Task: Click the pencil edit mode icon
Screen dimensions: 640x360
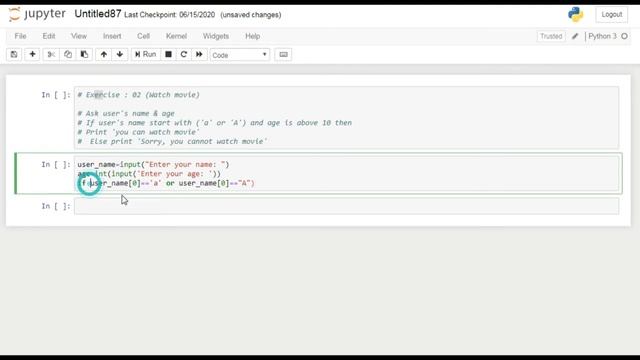Action: [575, 36]
